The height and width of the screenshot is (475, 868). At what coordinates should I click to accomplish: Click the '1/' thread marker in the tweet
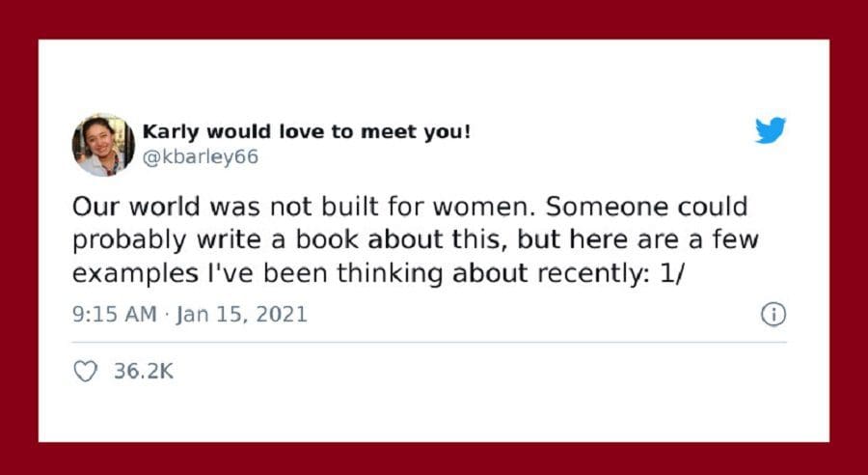click(x=672, y=273)
